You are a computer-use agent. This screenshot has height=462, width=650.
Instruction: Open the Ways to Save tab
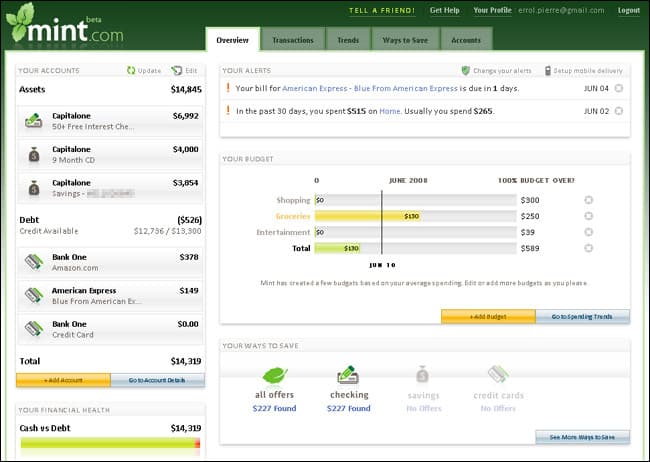405,40
